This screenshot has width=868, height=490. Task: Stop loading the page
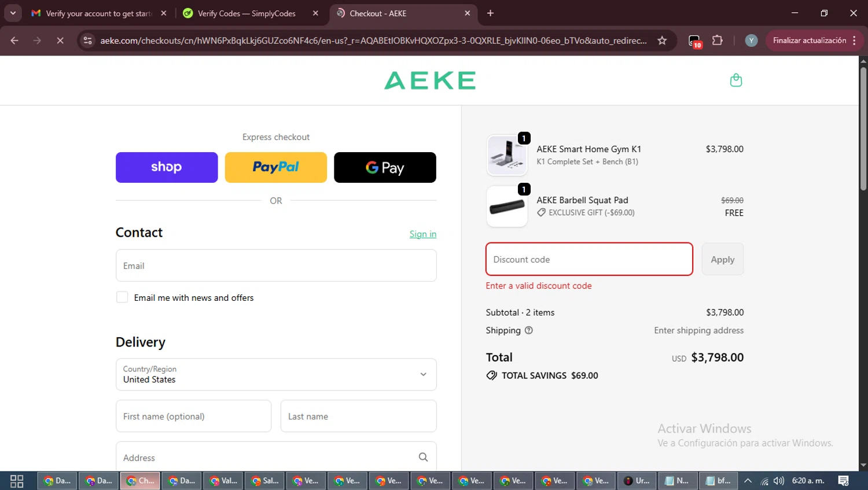[x=60, y=40]
